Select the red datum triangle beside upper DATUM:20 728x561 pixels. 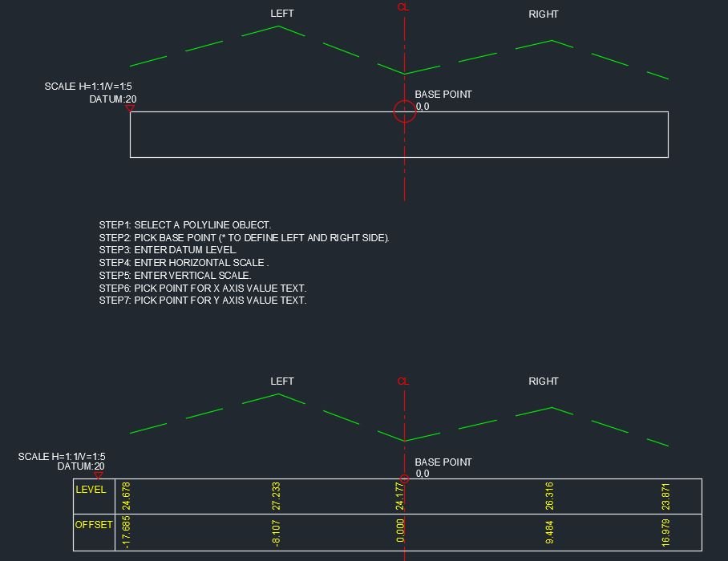tap(129, 108)
